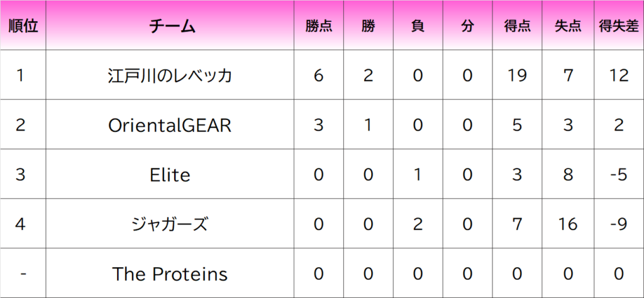The height and width of the screenshot is (298, 644).
Task: Click the 順位 column header
Action: tap(23, 26)
